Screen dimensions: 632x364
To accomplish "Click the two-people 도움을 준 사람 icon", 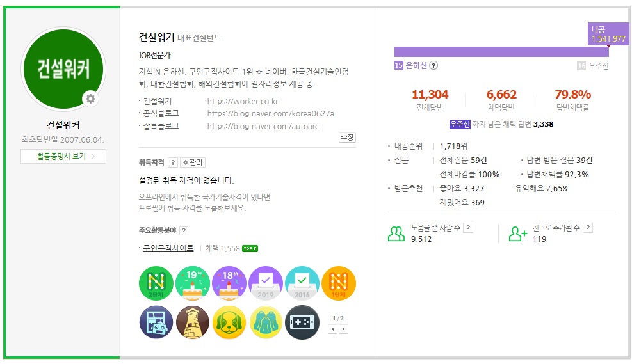I will coord(396,233).
